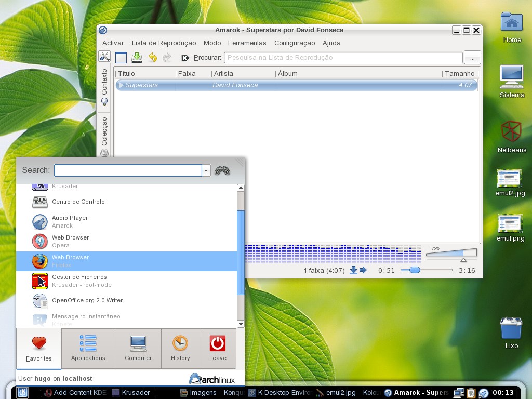532x399 pixels.
Task: Click the blue window icon in Amarok toolbar
Action: pos(121,58)
